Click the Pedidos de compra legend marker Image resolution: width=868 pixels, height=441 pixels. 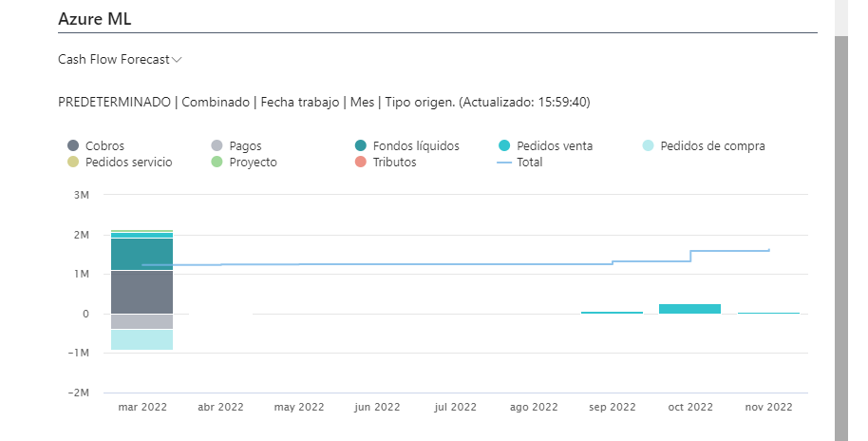[648, 146]
